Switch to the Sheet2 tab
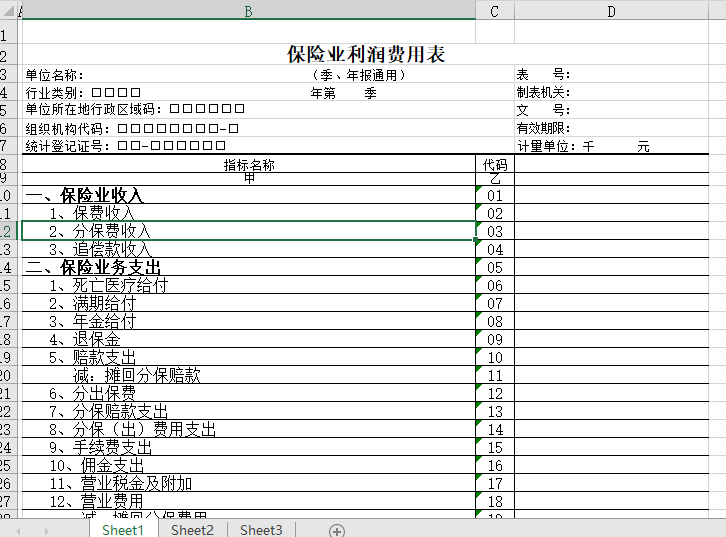This screenshot has width=726, height=537. pyautogui.click(x=192, y=530)
